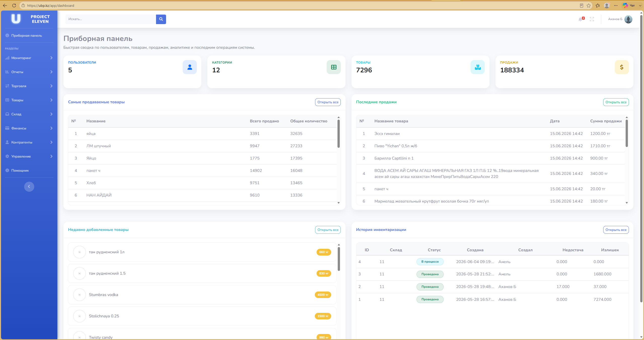Click the Склад warehouse icon
The image size is (644, 340).
coord(7,114)
